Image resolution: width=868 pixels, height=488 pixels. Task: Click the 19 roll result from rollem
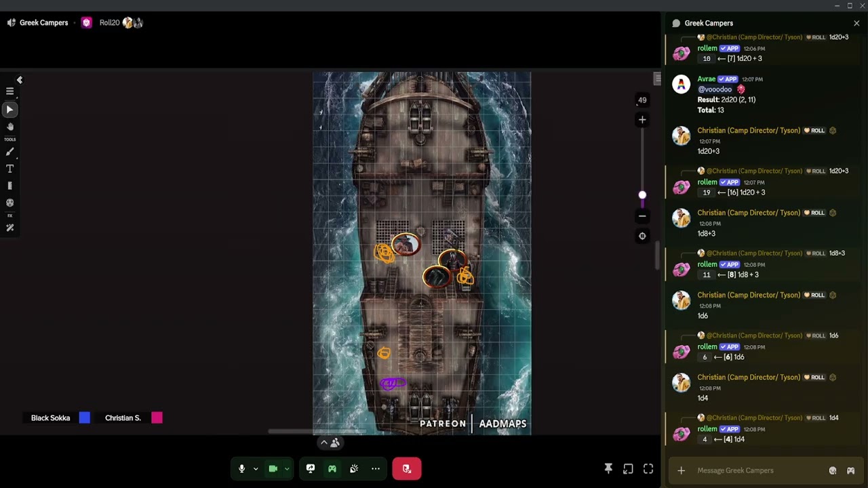coord(707,192)
